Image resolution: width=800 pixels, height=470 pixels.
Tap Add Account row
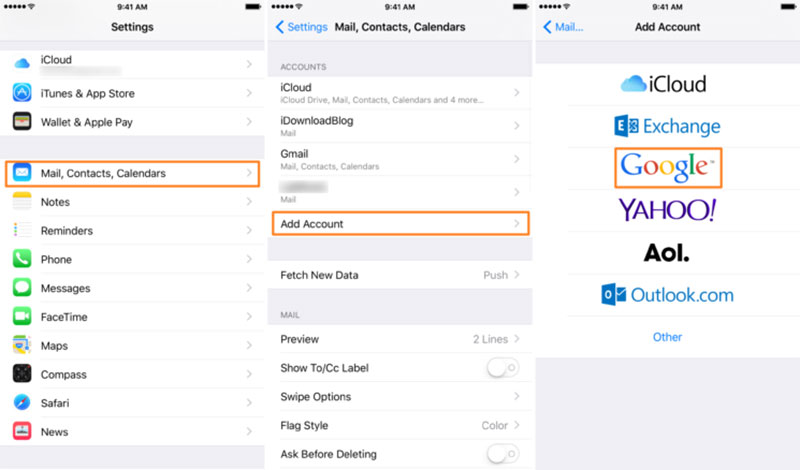click(x=399, y=224)
